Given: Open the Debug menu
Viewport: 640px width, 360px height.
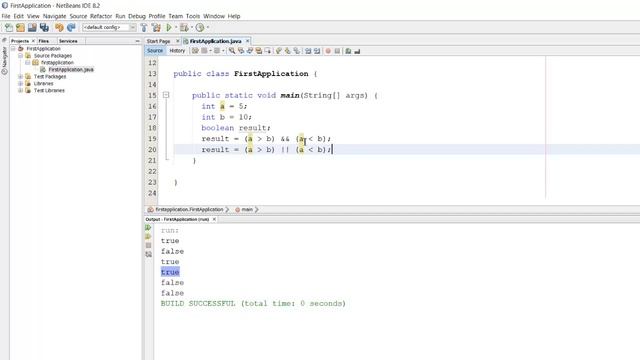Looking at the screenshot, I should tap(137, 16).
